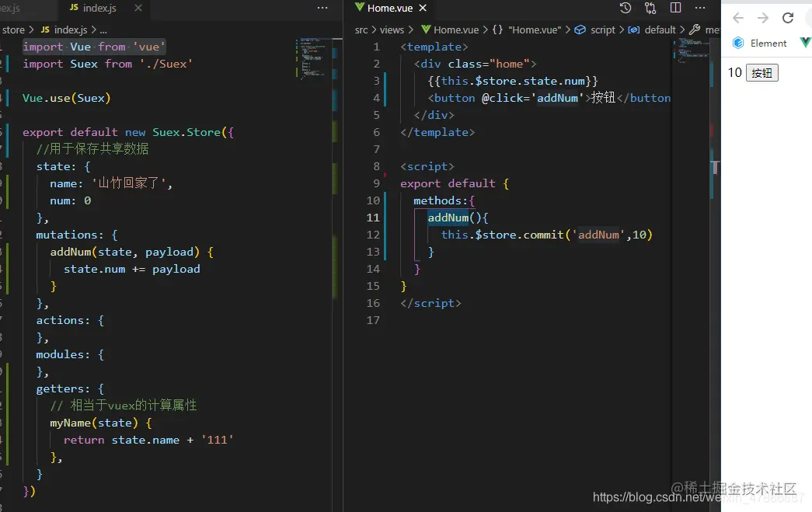Click the minimap of the Home.vue editor

690,51
